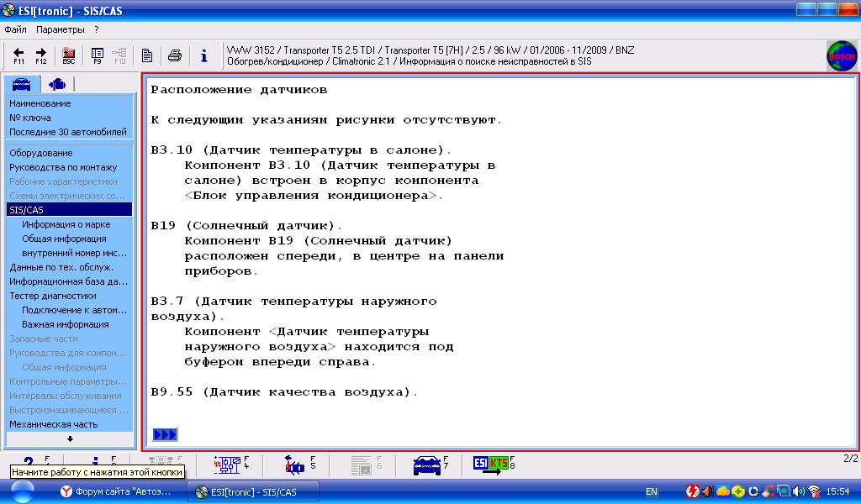
Task: Click the Bosch globe logo
Action: point(841,56)
